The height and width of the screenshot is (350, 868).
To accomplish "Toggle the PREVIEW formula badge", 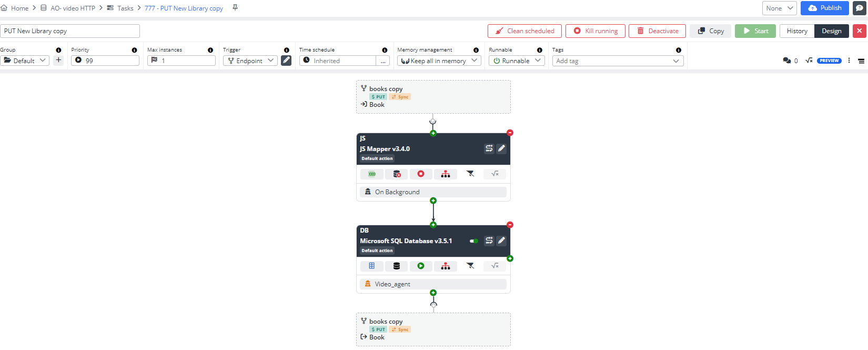I will (x=829, y=61).
